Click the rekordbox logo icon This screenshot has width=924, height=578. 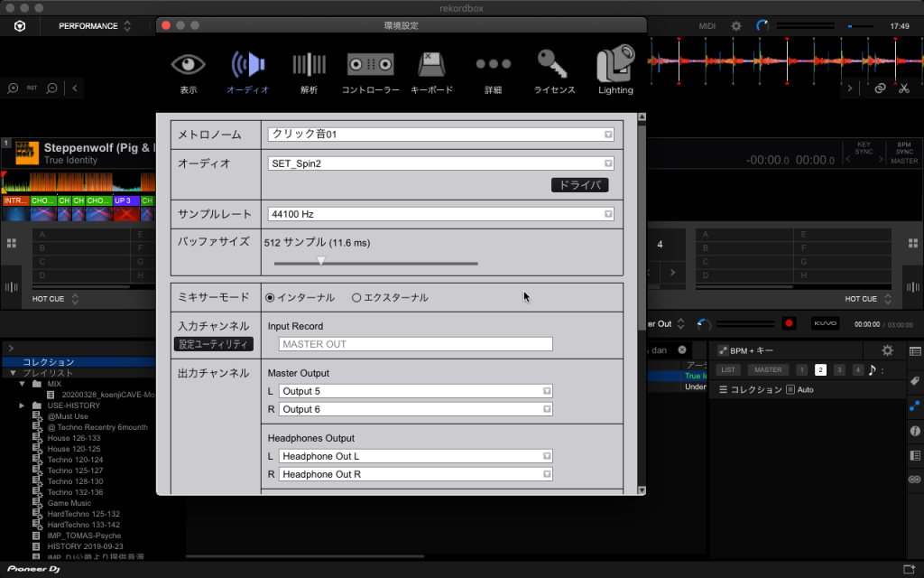tap(20, 26)
